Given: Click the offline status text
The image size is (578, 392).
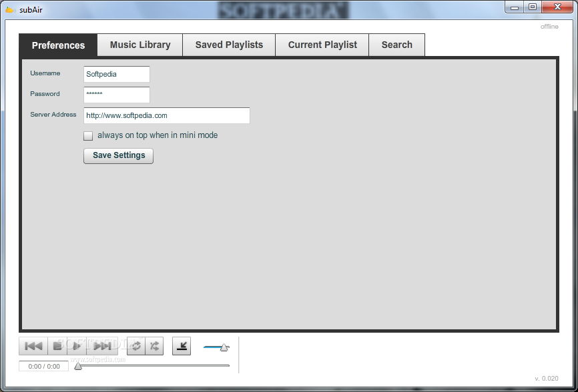Looking at the screenshot, I should [x=549, y=27].
